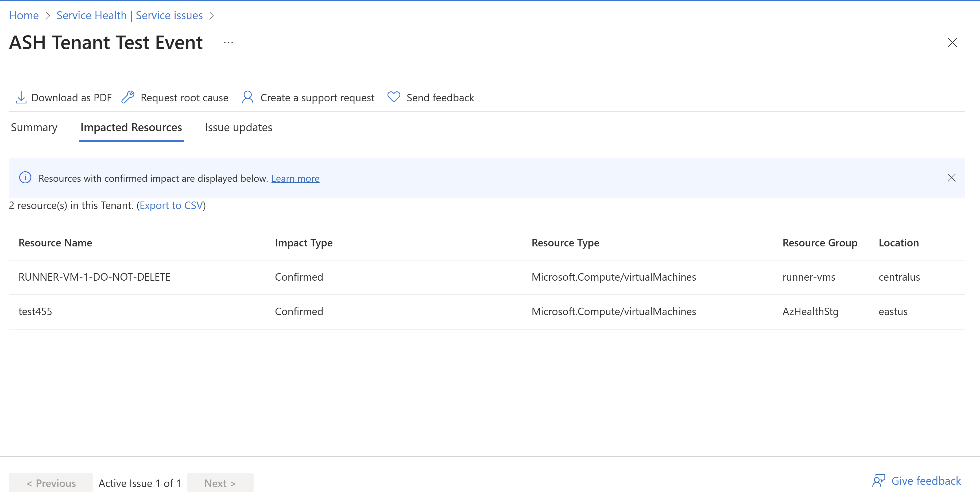Switch to the Summary tab
The image size is (980, 503).
click(x=34, y=127)
